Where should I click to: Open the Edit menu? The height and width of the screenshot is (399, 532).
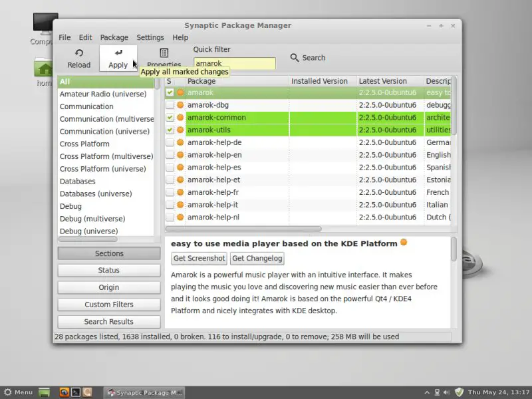pyautogui.click(x=86, y=37)
